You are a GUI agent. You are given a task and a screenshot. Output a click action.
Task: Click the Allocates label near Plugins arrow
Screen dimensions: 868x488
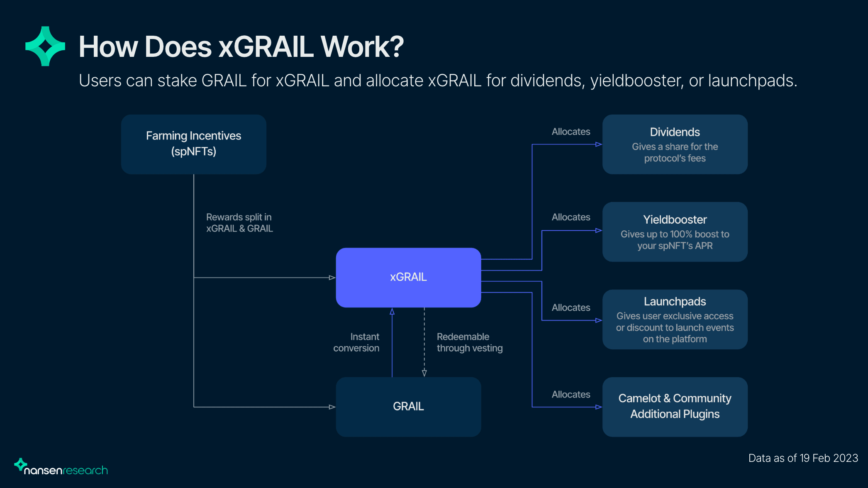(x=571, y=395)
